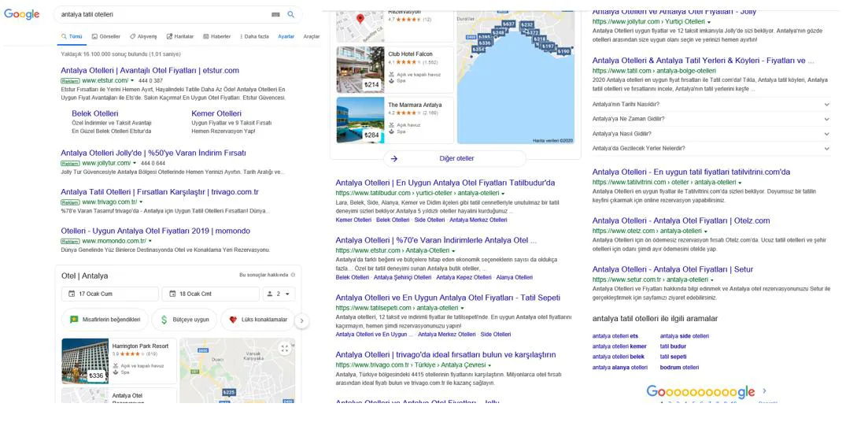Click the ₺190 price pin on coastal map
This screenshot has height=433, width=868.
pos(563,51)
